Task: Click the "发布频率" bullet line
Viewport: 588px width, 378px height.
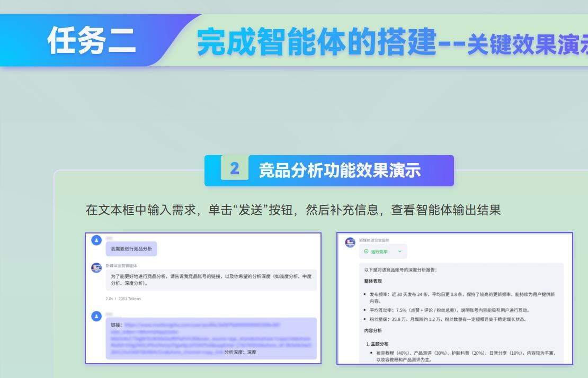Action: [x=462, y=298]
